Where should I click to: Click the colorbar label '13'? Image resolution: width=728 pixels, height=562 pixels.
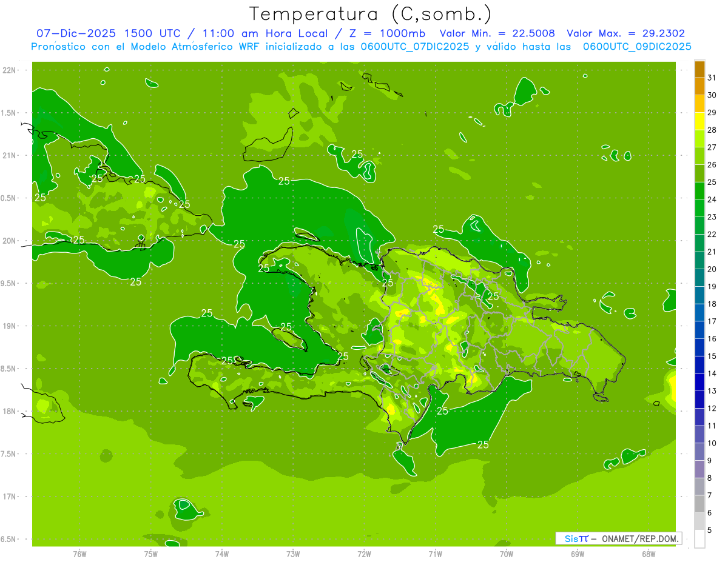[x=712, y=391]
